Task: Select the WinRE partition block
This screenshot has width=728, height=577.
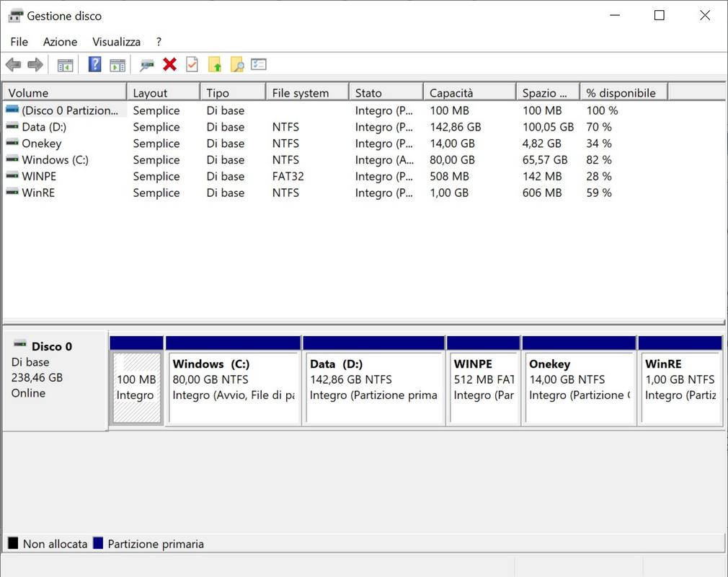Action: click(x=680, y=387)
